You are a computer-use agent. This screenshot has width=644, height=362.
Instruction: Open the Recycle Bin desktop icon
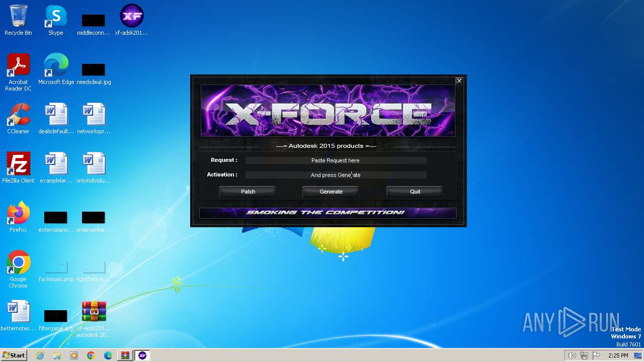(18, 20)
